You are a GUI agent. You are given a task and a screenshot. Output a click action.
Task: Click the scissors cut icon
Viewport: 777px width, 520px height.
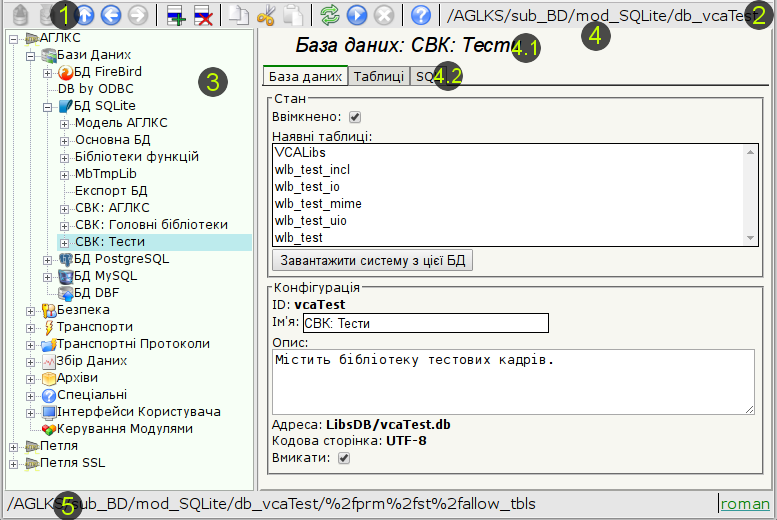pyautogui.click(x=265, y=15)
